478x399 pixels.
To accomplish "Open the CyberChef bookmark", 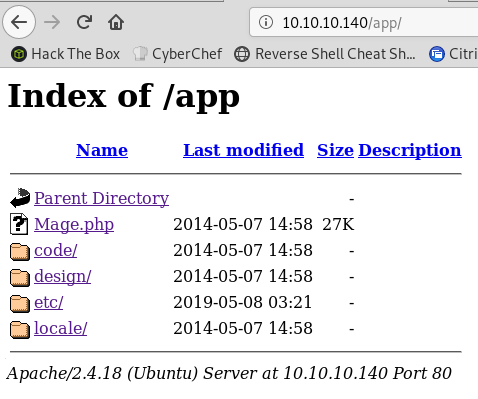I will (177, 54).
